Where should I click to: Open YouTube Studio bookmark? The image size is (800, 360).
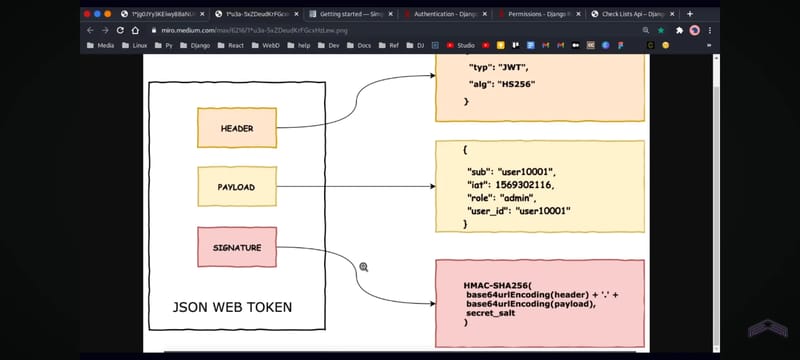461,45
